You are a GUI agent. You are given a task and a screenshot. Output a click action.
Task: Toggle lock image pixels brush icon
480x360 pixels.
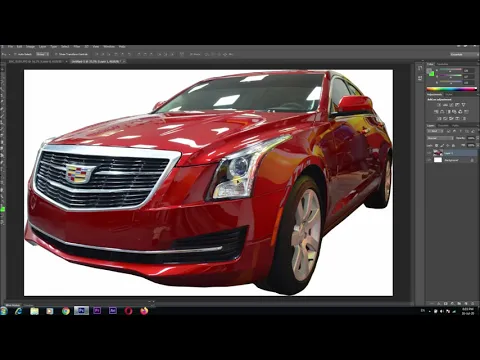click(442, 145)
